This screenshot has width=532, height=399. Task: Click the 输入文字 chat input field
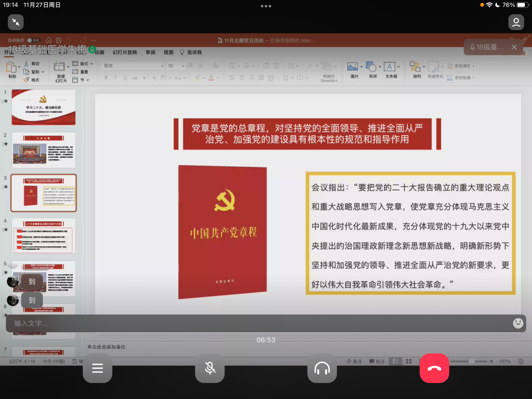(252, 323)
